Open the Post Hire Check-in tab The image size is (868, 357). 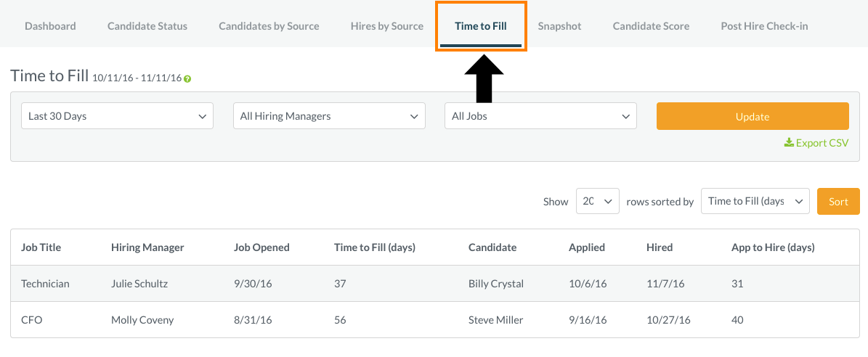tap(764, 26)
